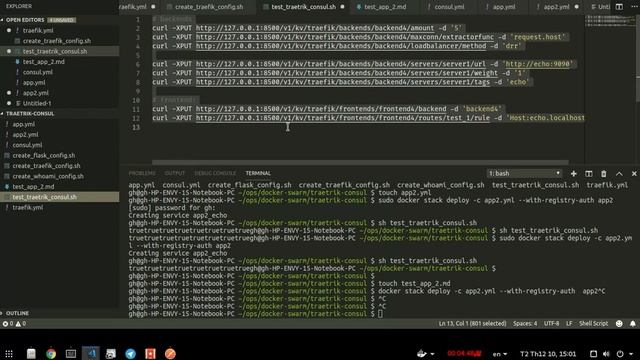Open Telegram from the taskbar

point(131,353)
